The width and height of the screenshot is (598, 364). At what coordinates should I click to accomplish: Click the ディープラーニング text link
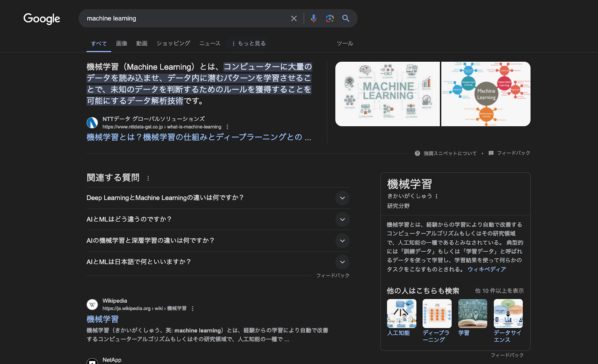pos(436,336)
